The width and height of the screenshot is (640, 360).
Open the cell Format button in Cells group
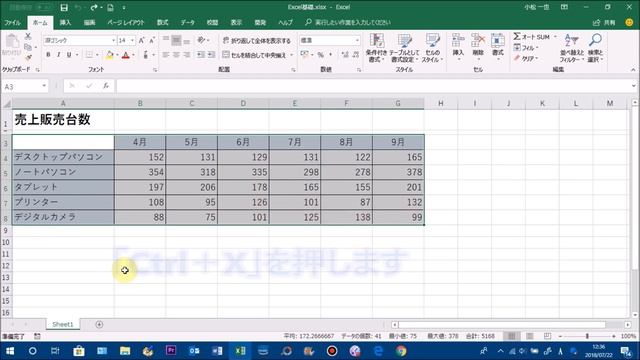(x=498, y=47)
